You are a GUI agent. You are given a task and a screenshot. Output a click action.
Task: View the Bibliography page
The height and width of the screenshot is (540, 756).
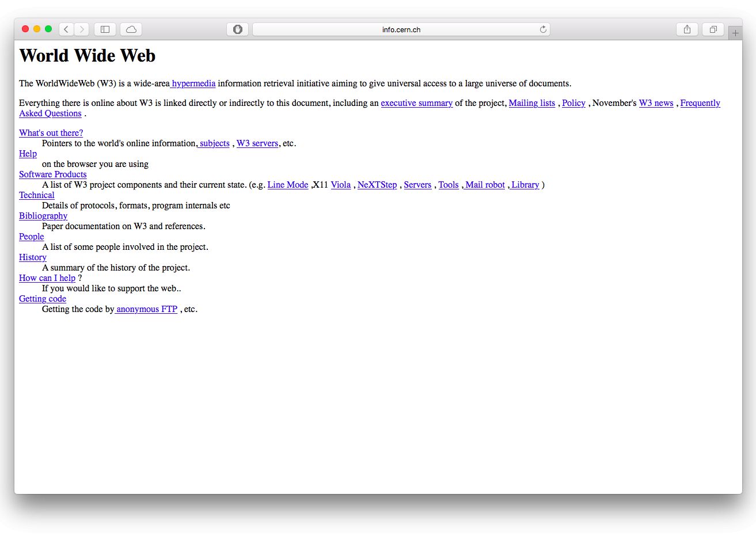tap(43, 216)
